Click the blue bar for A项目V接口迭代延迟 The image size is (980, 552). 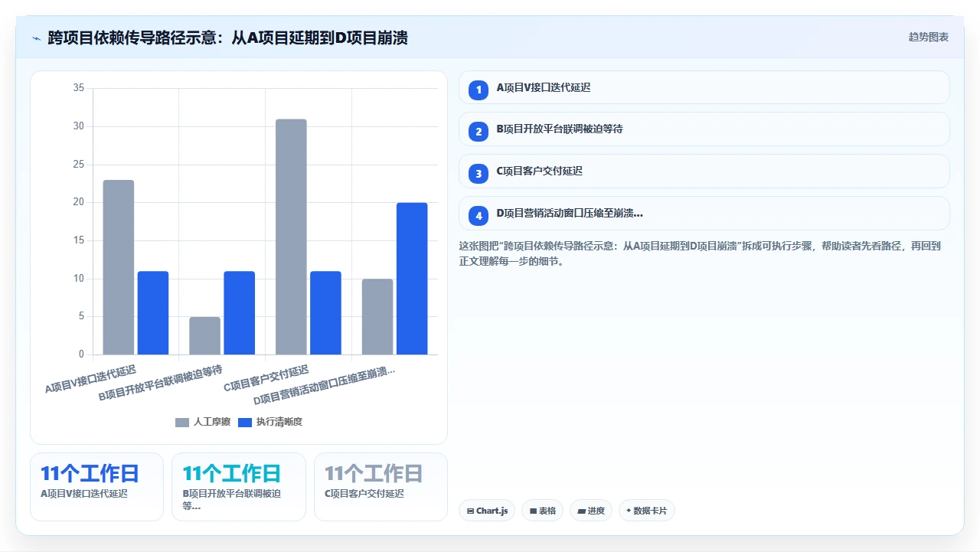tap(153, 313)
